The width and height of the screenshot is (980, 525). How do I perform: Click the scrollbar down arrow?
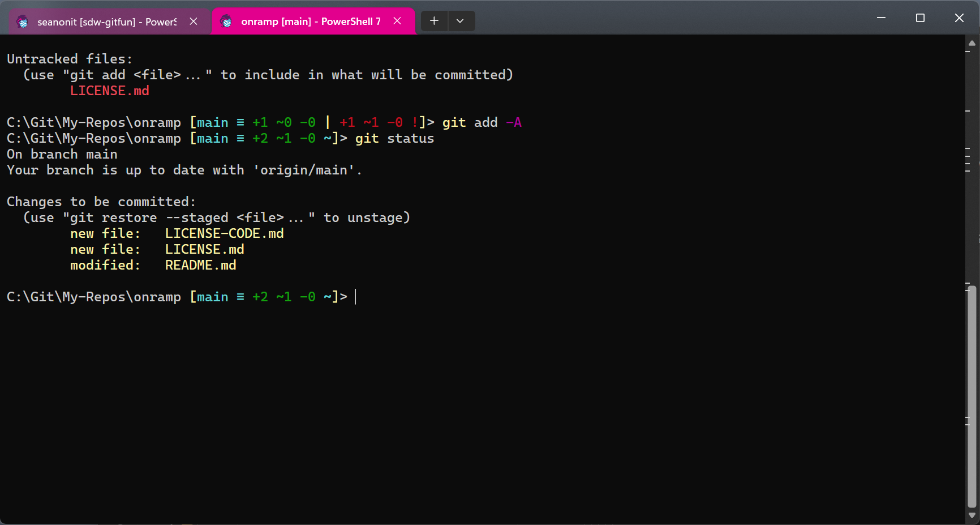pyautogui.click(x=972, y=515)
